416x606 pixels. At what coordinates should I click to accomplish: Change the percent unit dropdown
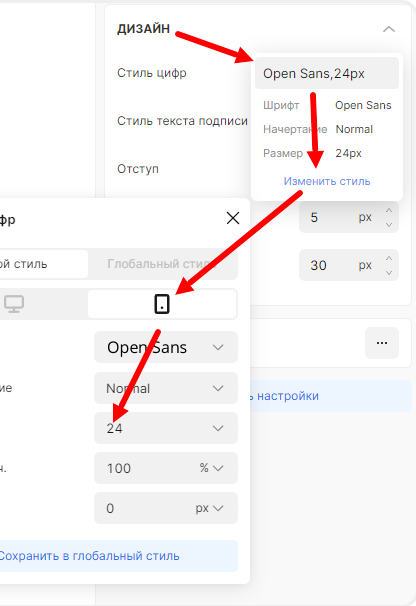point(211,468)
